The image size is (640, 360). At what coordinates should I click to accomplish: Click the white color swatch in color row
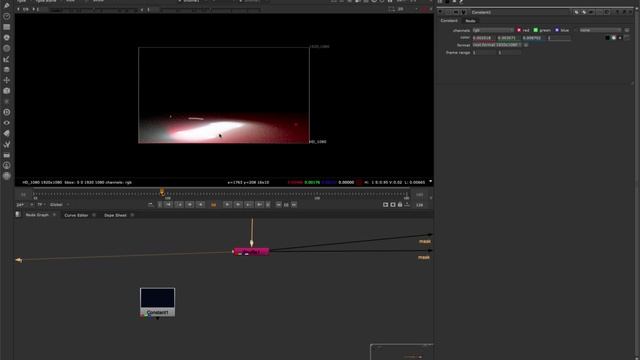pyautogui.click(x=613, y=38)
